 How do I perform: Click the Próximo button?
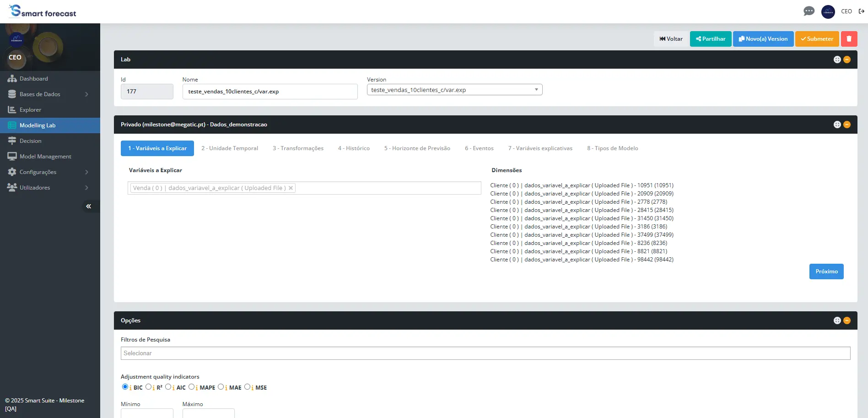click(x=826, y=271)
